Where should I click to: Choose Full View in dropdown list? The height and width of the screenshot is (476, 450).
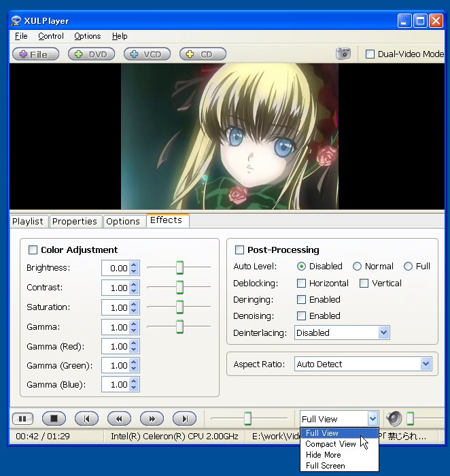point(339,433)
